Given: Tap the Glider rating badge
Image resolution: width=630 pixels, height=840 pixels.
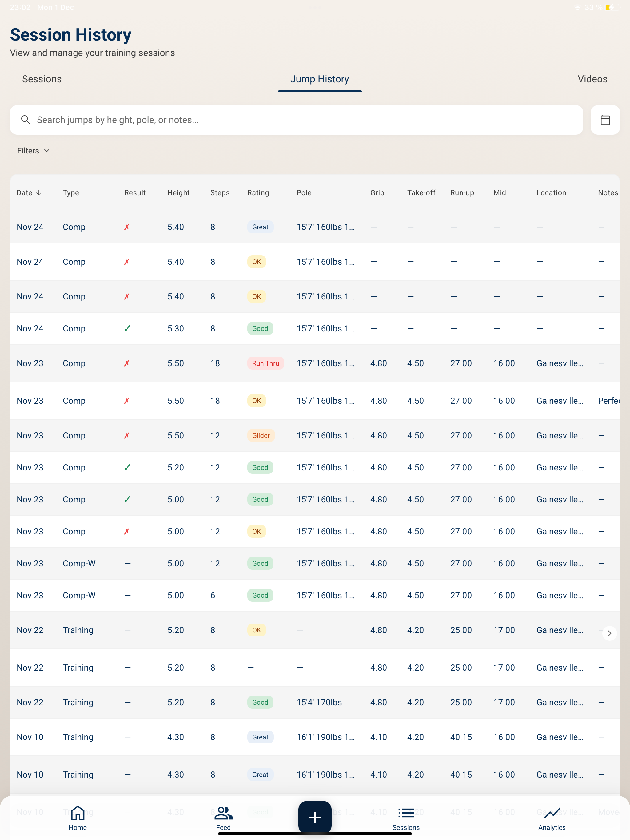Looking at the screenshot, I should [261, 436].
